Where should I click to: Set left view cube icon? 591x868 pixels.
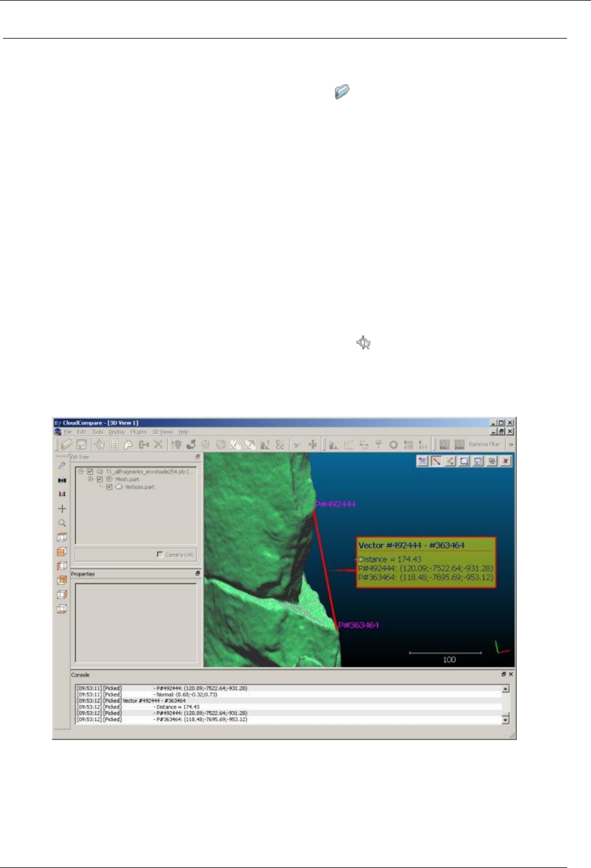coord(62,566)
